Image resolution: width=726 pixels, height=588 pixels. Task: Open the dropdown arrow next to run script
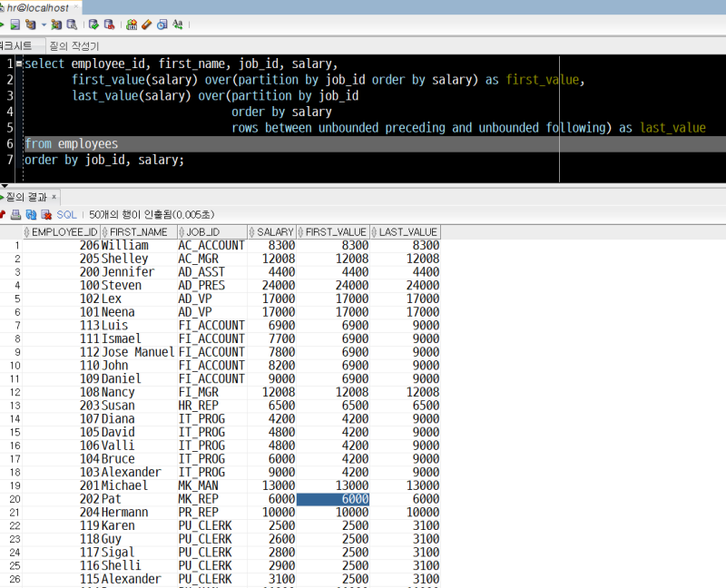pyautogui.click(x=43, y=26)
